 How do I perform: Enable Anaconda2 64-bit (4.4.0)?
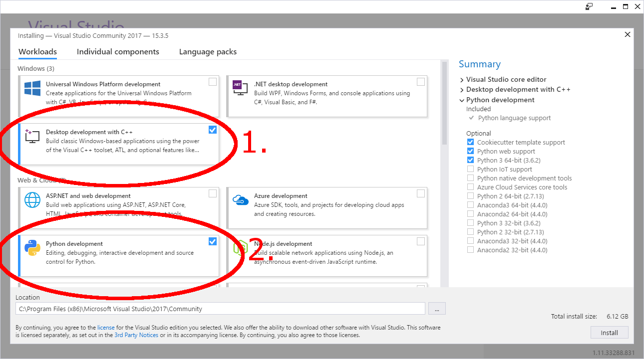click(x=470, y=214)
